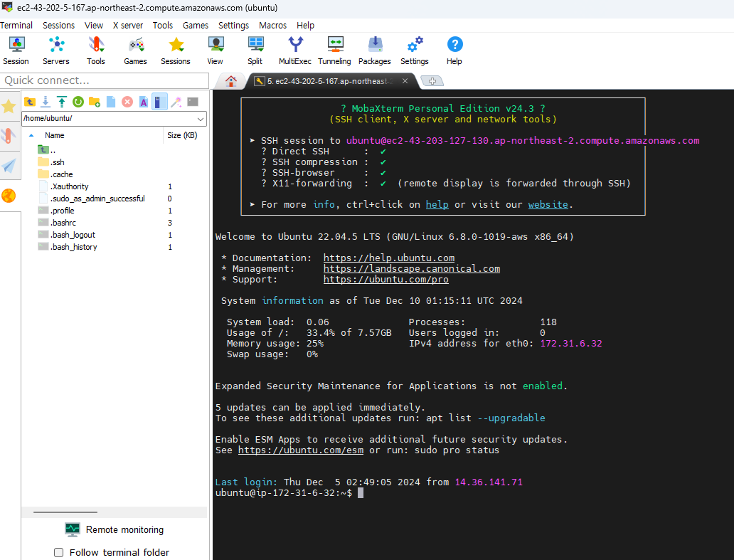Select the .profile file
This screenshot has width=734, height=560.
click(x=62, y=211)
